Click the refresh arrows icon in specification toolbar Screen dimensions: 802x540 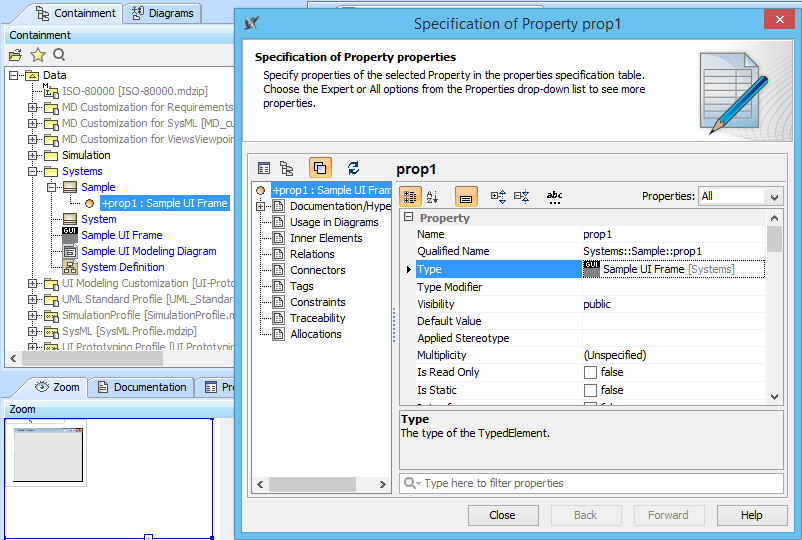click(x=353, y=168)
